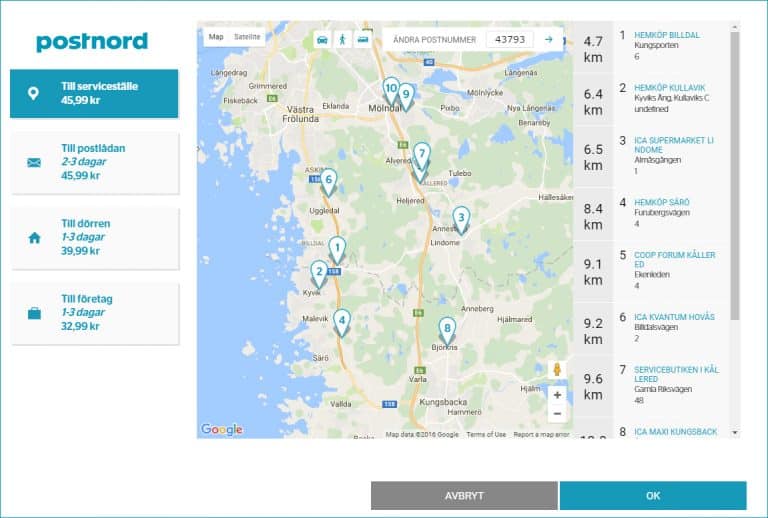This screenshot has height=518, width=768.
Task: Click map pin number 4
Action: [342, 323]
